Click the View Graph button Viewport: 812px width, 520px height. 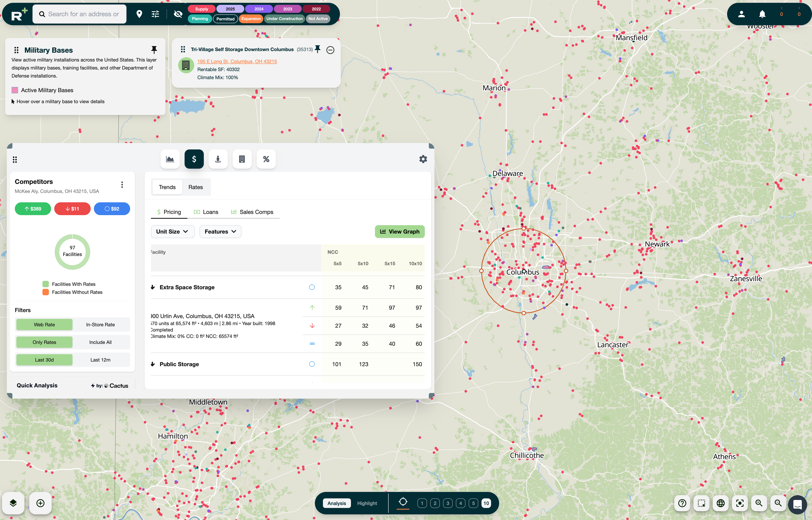(400, 231)
